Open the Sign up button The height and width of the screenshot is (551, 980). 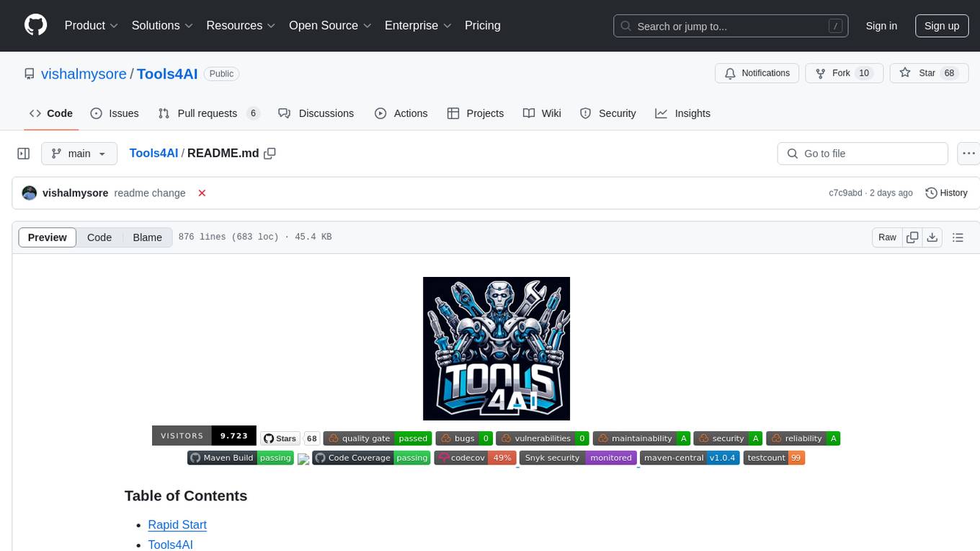point(942,26)
